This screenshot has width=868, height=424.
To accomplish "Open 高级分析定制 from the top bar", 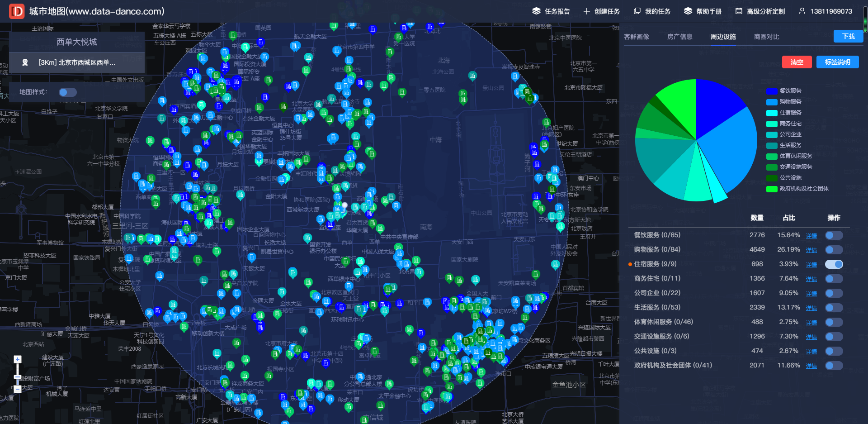I will 760,11.
